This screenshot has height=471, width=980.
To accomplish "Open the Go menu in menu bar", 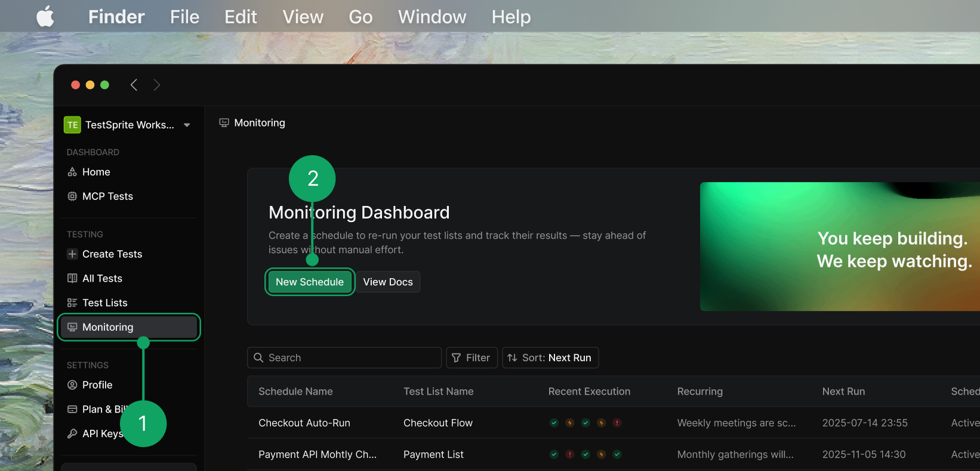I will [x=360, y=17].
